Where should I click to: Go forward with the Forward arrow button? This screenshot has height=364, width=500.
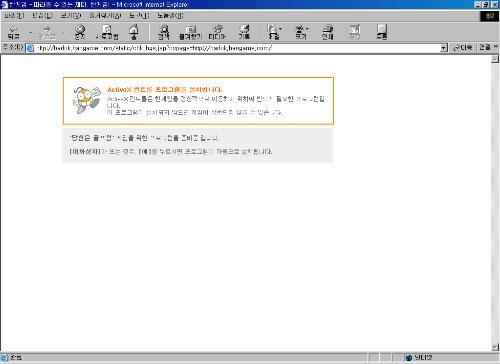pos(46,32)
